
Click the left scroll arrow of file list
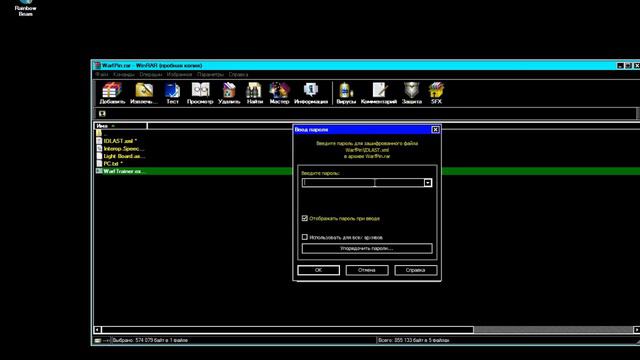click(x=98, y=329)
